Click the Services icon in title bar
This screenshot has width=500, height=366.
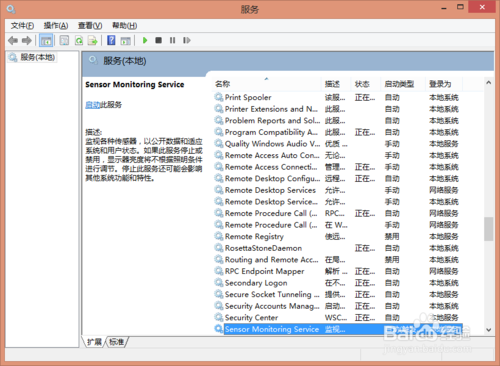(x=11, y=9)
